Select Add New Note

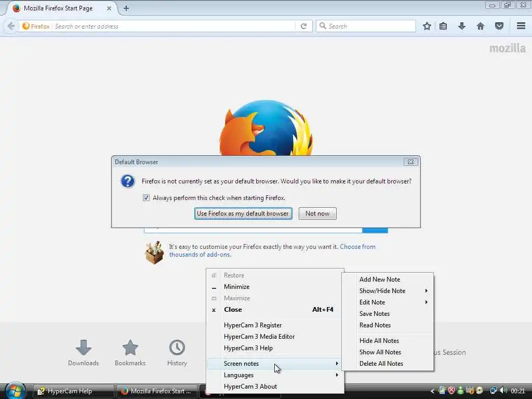tap(389, 279)
